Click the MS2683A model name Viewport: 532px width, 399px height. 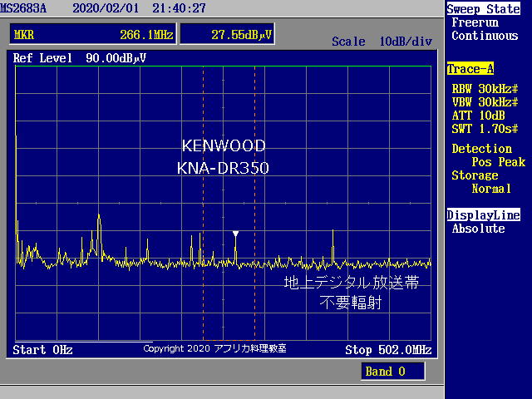pyautogui.click(x=23, y=8)
